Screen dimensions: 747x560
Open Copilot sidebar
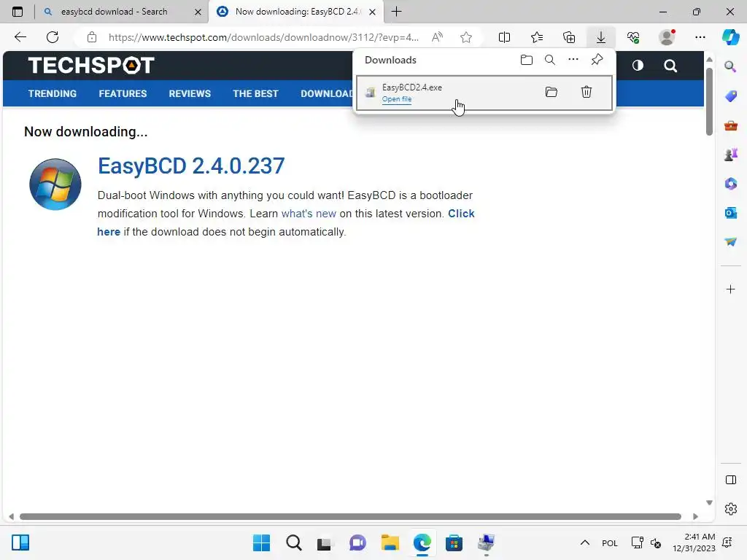coord(730,37)
